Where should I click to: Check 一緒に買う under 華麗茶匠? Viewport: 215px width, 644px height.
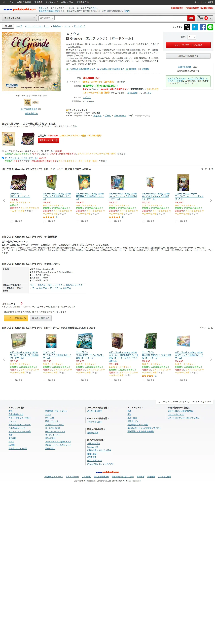click(x=77, y=221)
